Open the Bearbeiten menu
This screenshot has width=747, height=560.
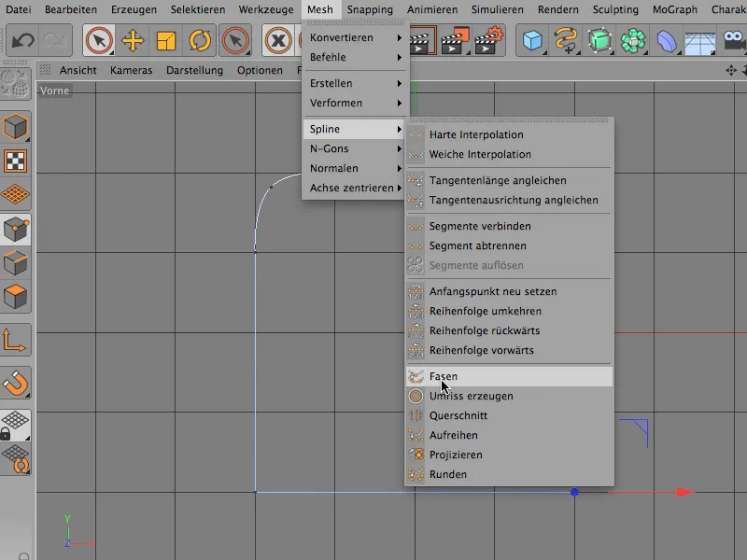[71, 9]
